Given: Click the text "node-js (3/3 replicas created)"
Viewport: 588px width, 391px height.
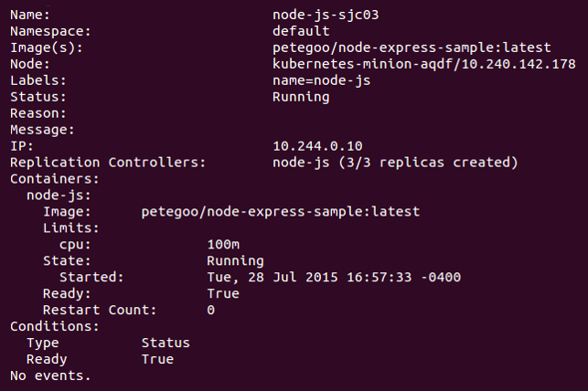Looking at the screenshot, I should pos(395,163).
